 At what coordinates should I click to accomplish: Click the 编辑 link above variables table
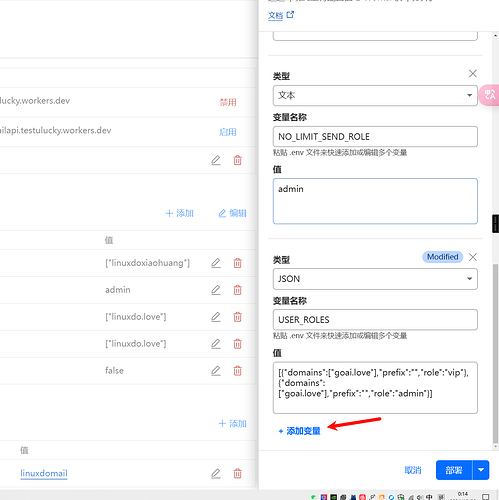(x=232, y=213)
